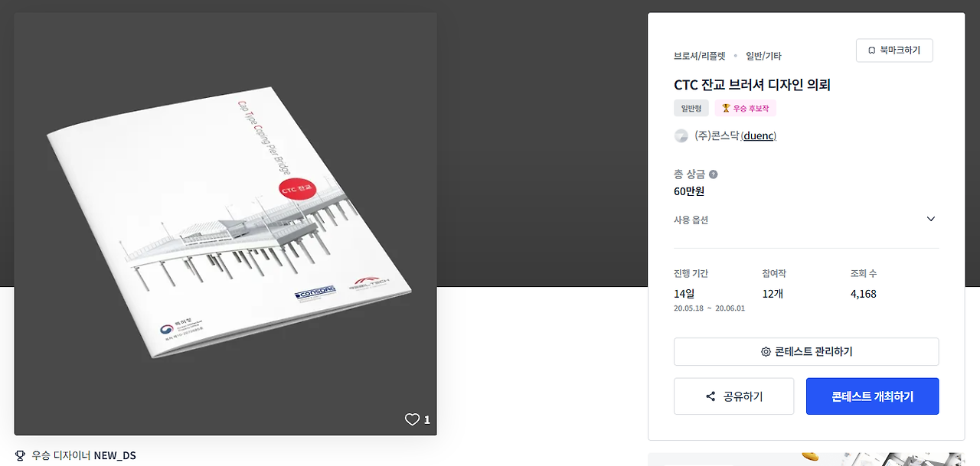Click the trophy icon beside 우승 디자이너
Viewport: 980px width, 466px height.
pos(20,455)
